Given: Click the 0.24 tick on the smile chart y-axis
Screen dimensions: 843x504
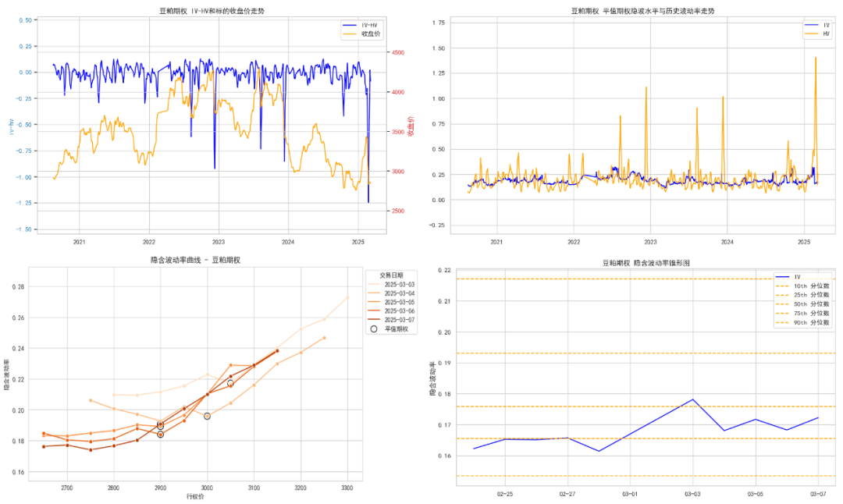Looking at the screenshot, I should pos(18,349).
